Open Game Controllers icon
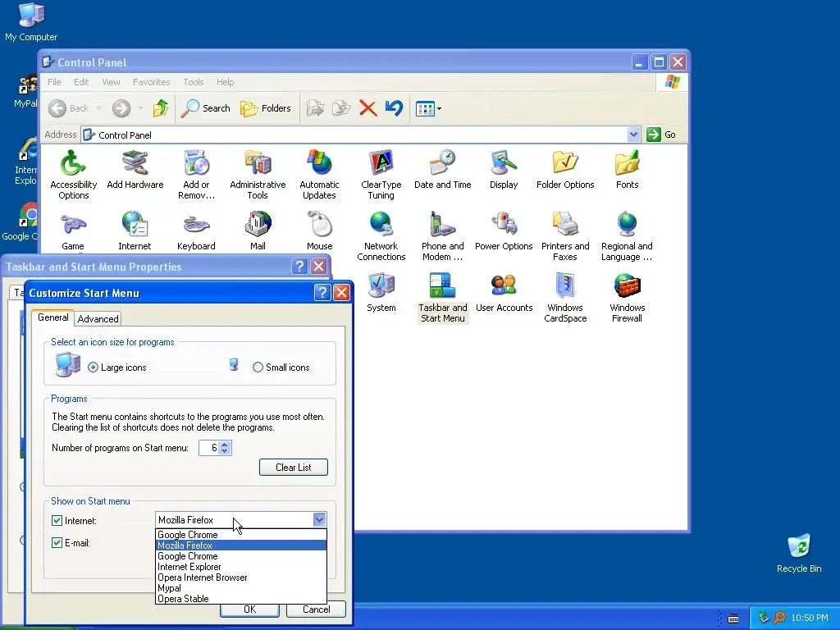Screen dimensions: 840x630 [x=73, y=231]
